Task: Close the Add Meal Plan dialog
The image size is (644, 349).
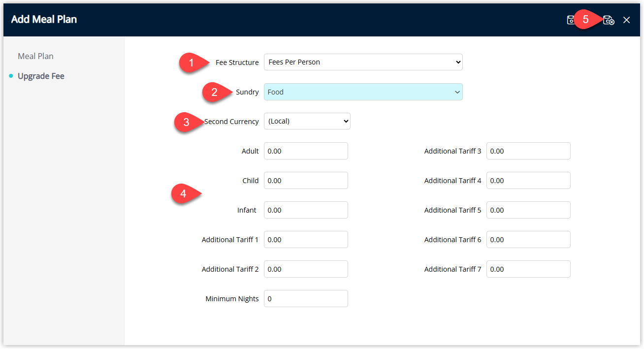Action: pos(626,20)
